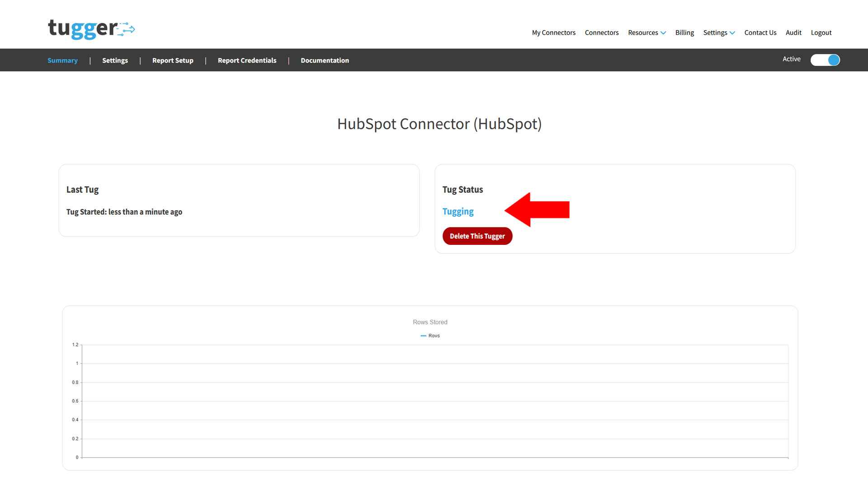Toggle the Active switch off

coord(825,60)
